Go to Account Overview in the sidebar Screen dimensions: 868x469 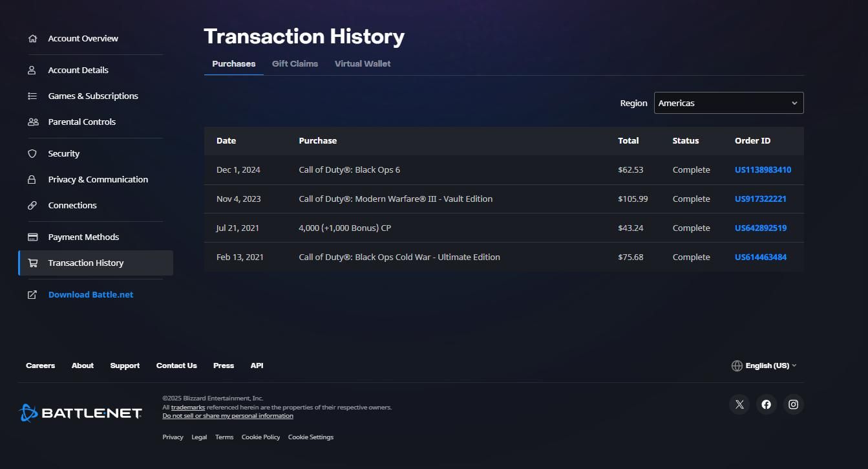[83, 39]
